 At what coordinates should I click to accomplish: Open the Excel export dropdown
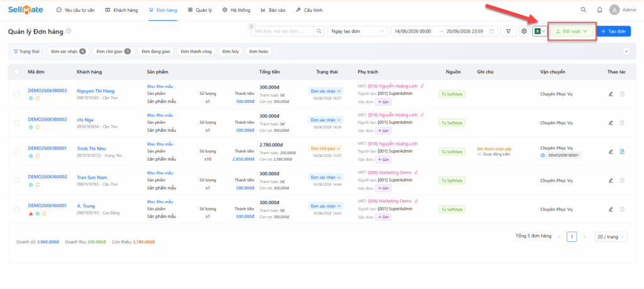click(x=540, y=31)
